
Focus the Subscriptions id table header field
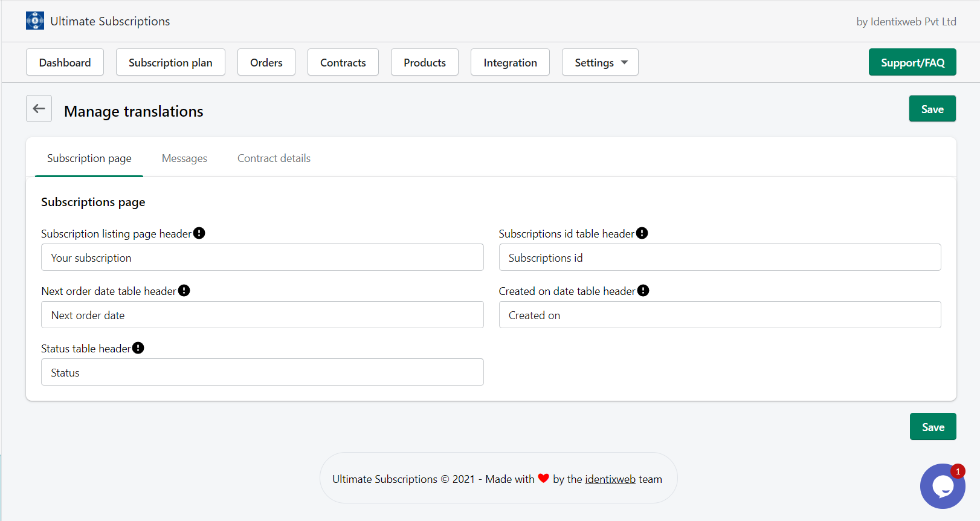point(720,257)
